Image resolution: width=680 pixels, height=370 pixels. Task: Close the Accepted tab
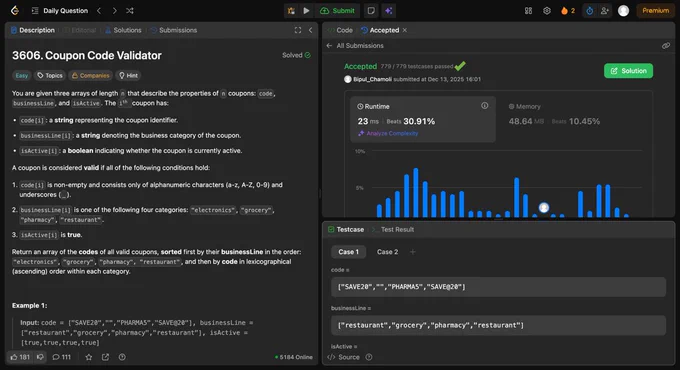coord(405,30)
